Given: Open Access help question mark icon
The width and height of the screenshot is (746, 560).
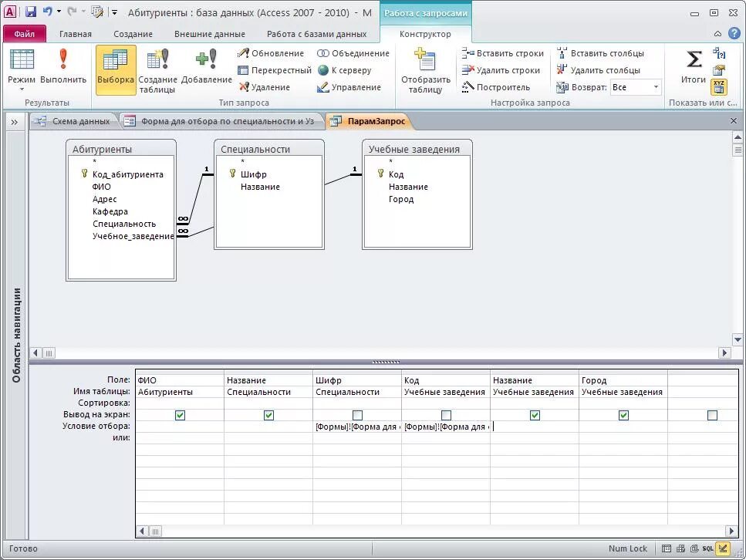Looking at the screenshot, I should pos(734,33).
